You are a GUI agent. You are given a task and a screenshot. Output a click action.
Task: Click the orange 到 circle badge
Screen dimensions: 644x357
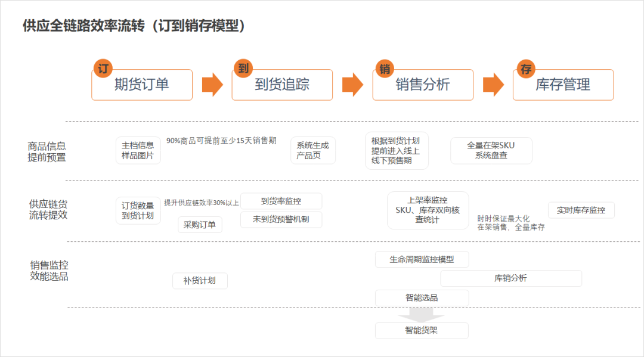[x=243, y=69]
